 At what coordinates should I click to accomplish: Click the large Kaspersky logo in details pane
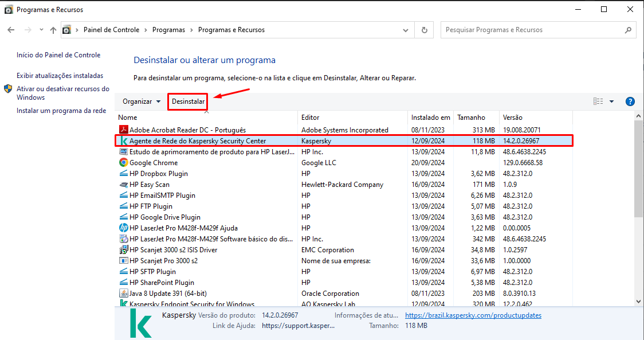pos(141,323)
